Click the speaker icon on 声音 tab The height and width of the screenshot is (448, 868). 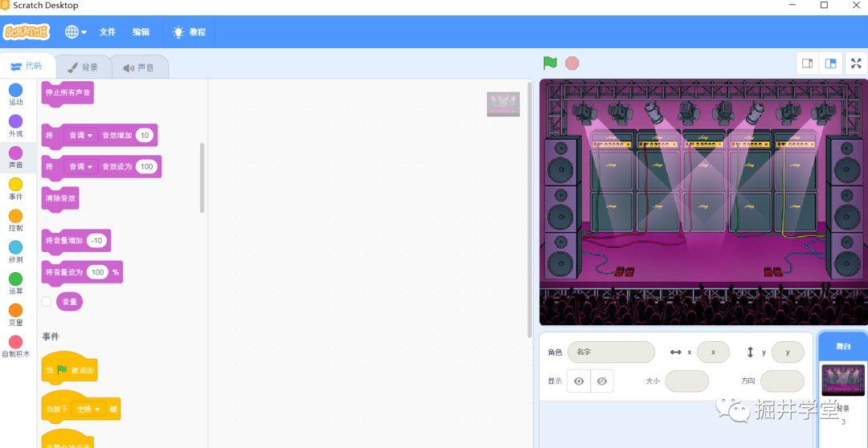(x=129, y=68)
